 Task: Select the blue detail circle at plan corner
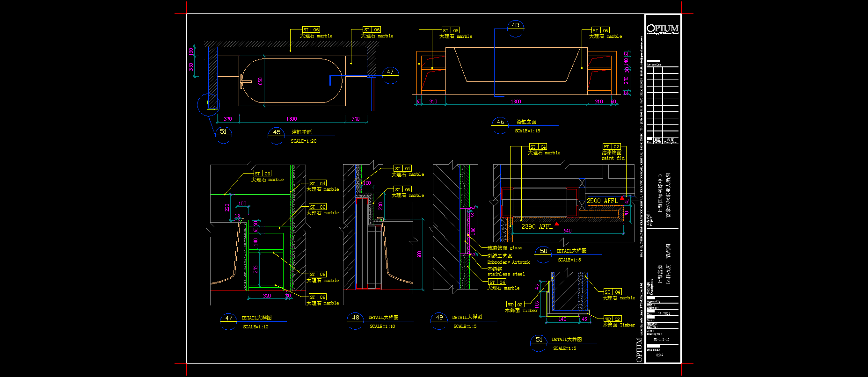(208, 105)
